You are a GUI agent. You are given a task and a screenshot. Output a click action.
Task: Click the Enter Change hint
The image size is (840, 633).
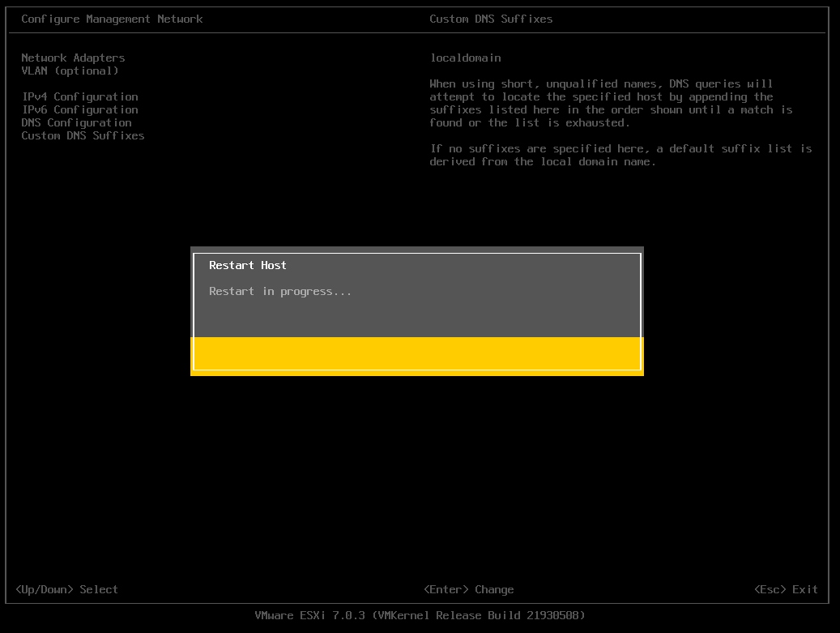coord(468,589)
